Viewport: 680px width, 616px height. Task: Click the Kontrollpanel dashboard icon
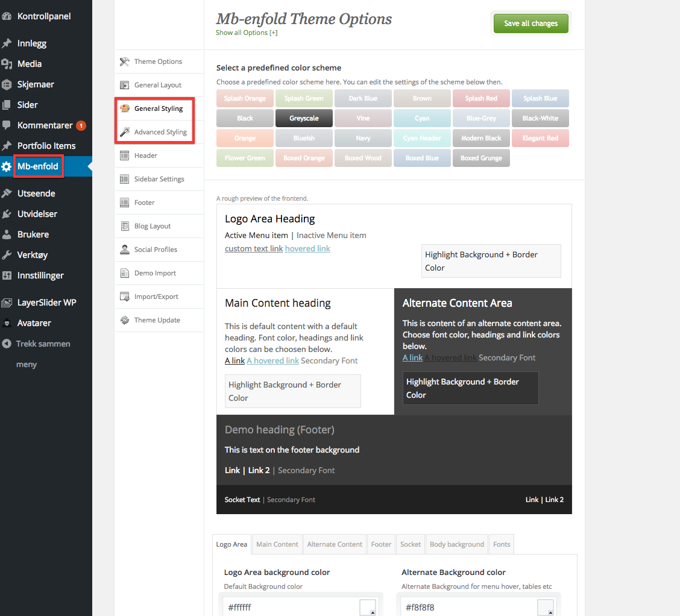click(7, 16)
